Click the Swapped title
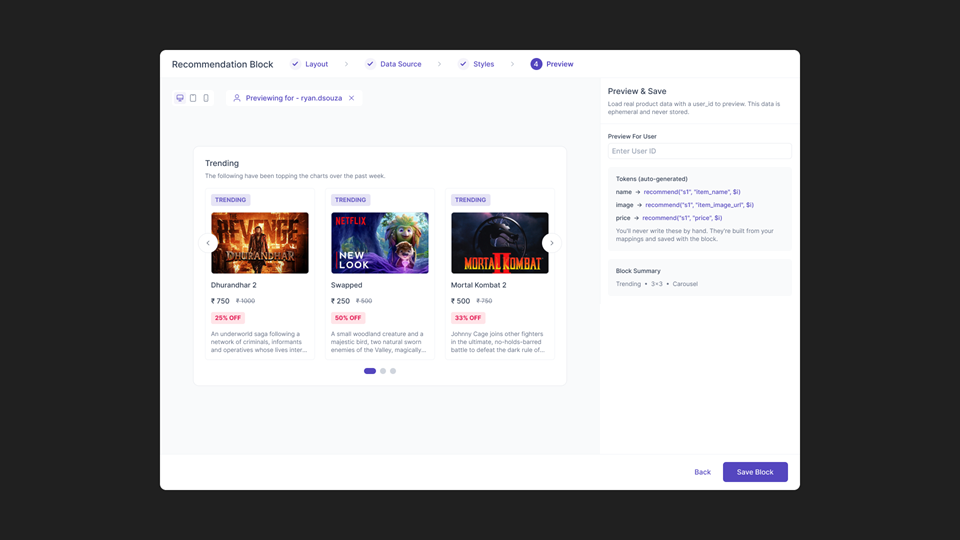 click(x=347, y=285)
